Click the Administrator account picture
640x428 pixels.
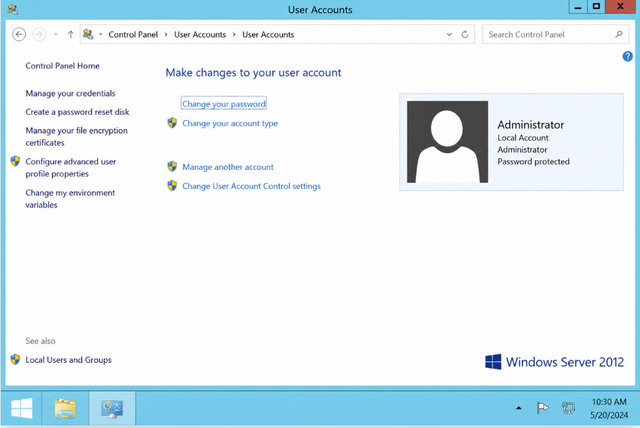(447, 142)
